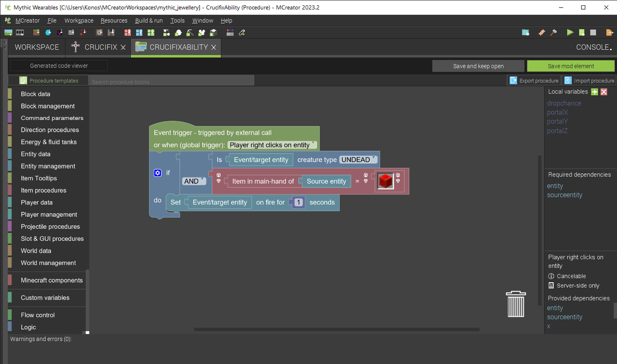
Task: Click the import block texture dirt-block icon
Action: coord(36,32)
